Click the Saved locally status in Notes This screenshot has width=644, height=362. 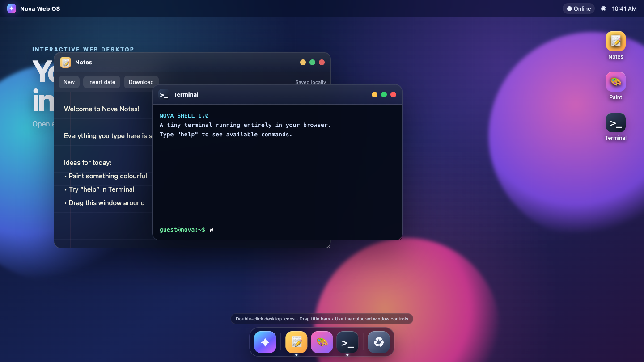pos(310,82)
